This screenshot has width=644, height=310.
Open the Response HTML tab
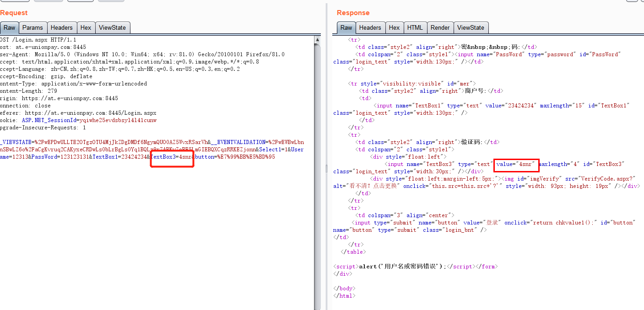tap(415, 27)
